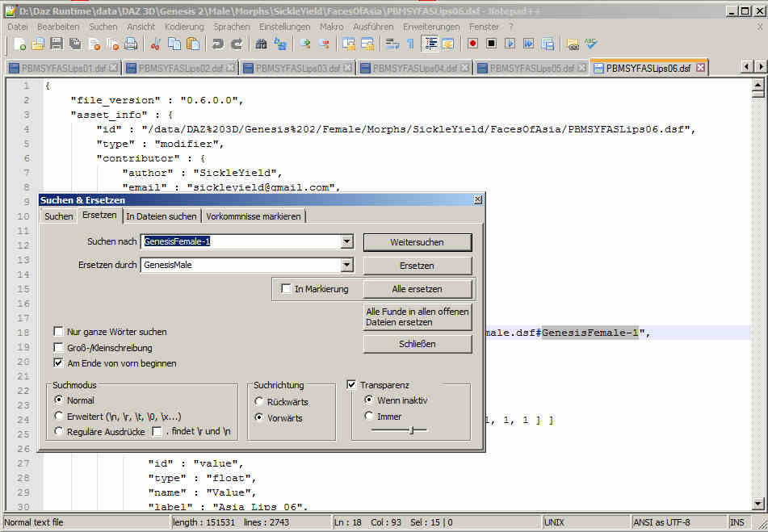768x532 pixels.
Task: Click the Save All toolbar icon
Action: 75,44
